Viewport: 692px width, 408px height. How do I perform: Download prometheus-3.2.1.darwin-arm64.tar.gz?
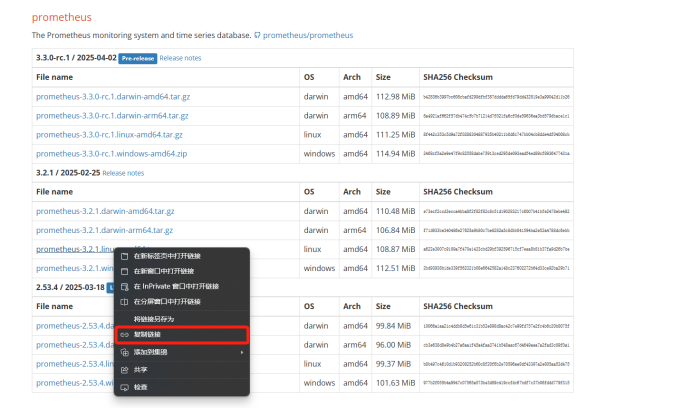pos(105,230)
